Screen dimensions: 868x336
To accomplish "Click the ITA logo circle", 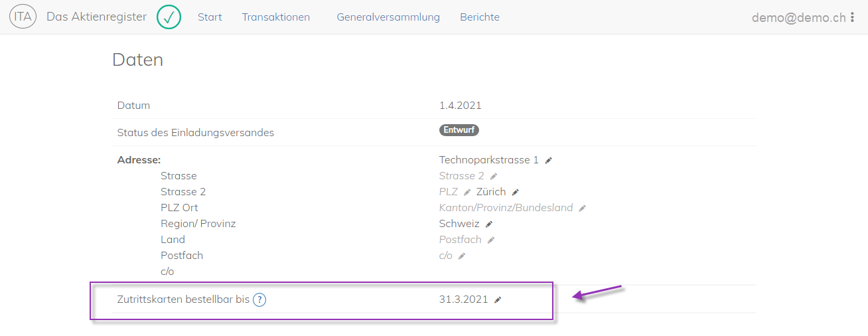I will (x=23, y=17).
